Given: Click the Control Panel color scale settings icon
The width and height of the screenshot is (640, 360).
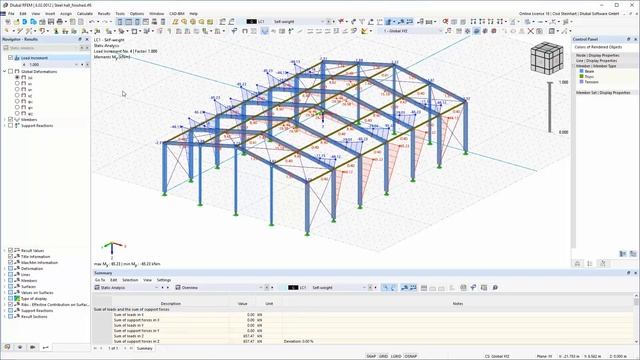Looking at the screenshot, I should [623, 254].
